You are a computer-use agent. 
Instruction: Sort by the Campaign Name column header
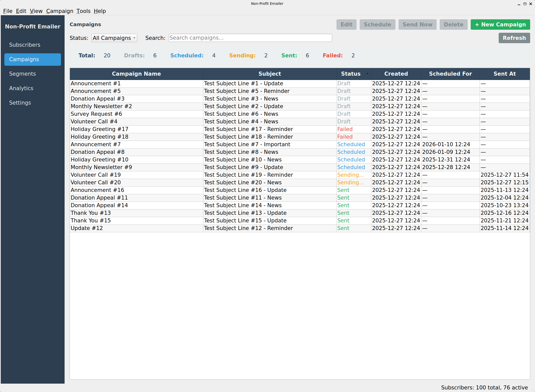pos(136,74)
